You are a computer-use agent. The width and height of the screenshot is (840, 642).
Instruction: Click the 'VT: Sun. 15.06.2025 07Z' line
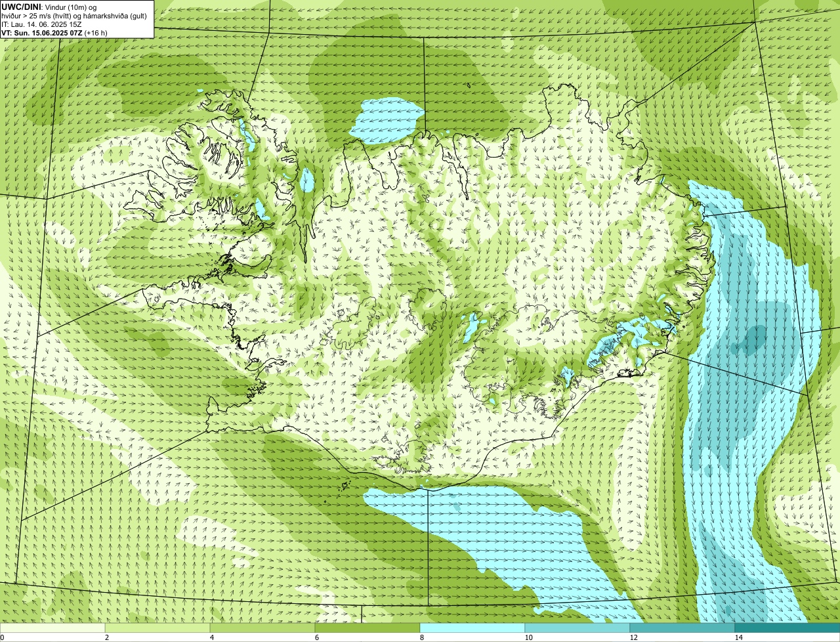(54, 32)
